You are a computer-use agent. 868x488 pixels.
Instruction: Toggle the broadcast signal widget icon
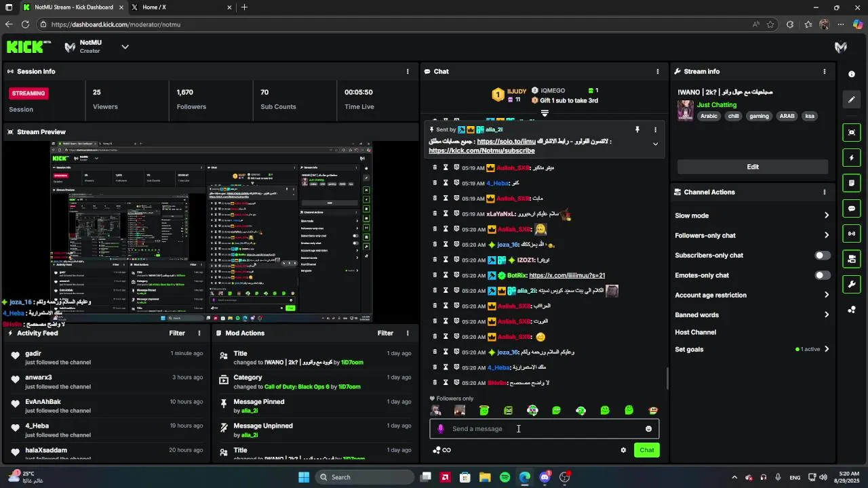852,234
